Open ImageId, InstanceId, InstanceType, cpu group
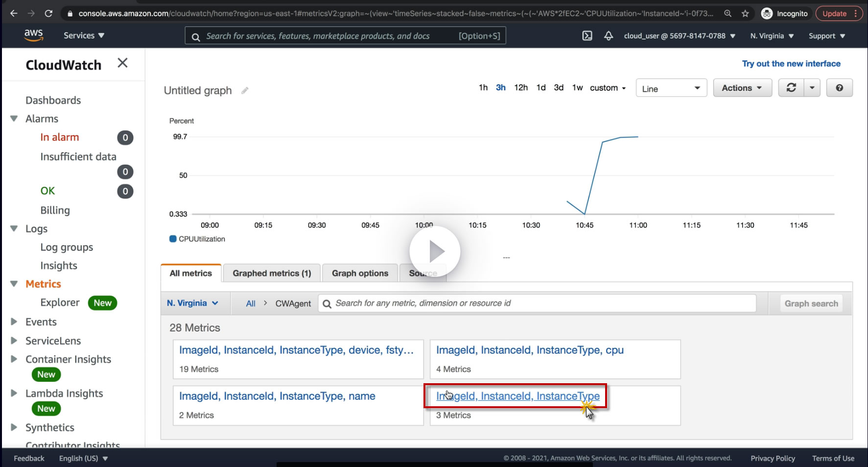Screen dimensions: 868x467 click(530, 350)
